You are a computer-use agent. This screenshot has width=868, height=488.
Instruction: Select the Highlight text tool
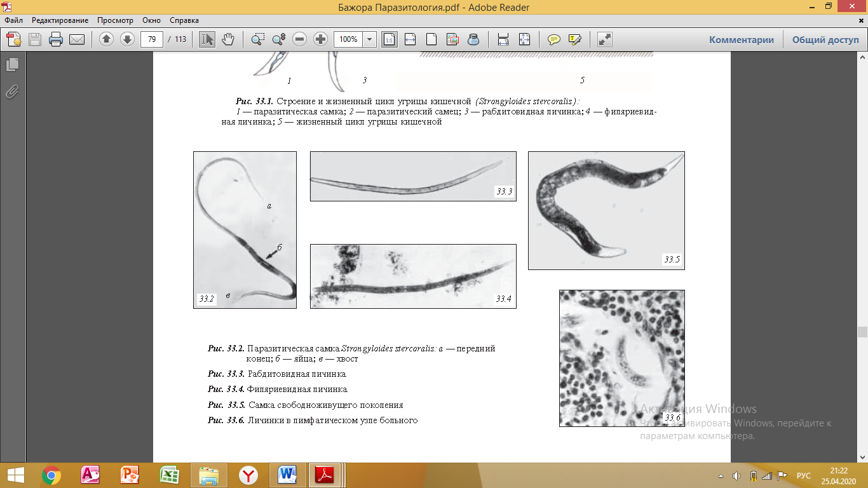click(x=575, y=39)
